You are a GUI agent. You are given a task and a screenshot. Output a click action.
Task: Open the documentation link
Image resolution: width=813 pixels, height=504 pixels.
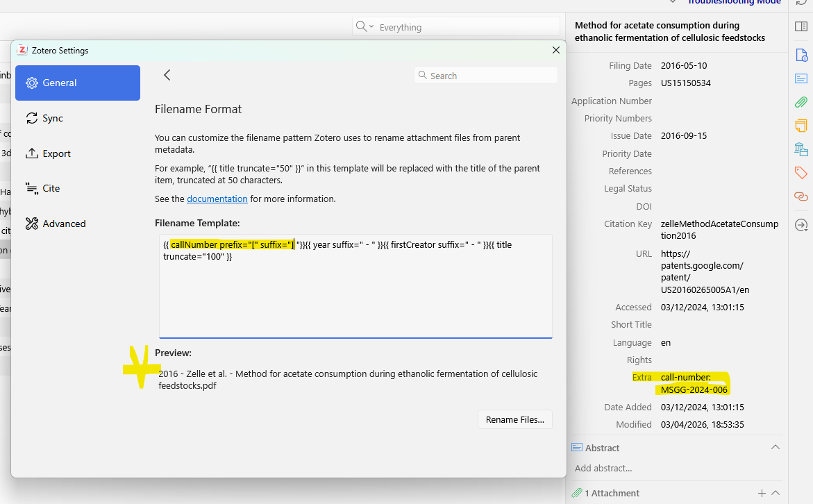pyautogui.click(x=217, y=199)
